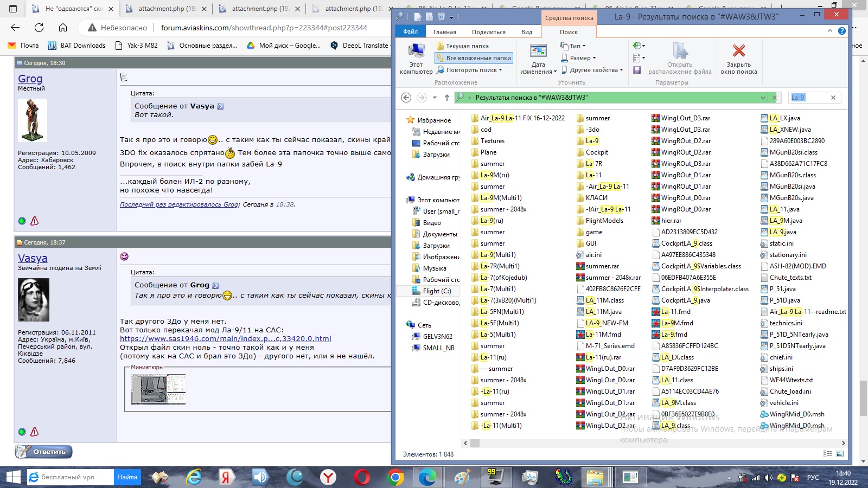Screen dimensions: 868x488
Task: Select the 'FlightModels' folder
Action: click(x=599, y=221)
